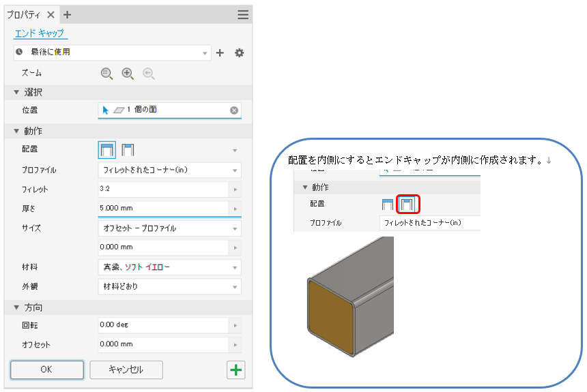Open the 配置 dropdown arrow
587x392 pixels.
pyautogui.click(x=235, y=151)
